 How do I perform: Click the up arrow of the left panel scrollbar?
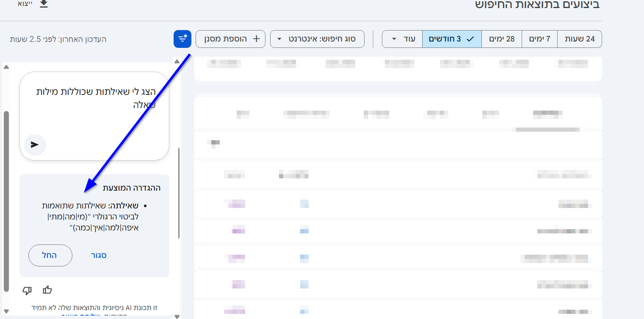(x=6, y=67)
